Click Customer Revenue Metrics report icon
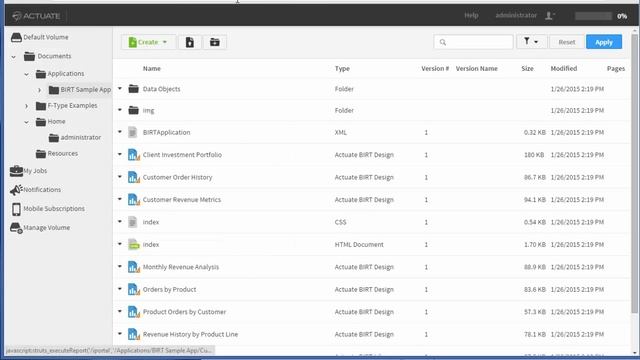The width and height of the screenshot is (640, 360). (x=133, y=200)
